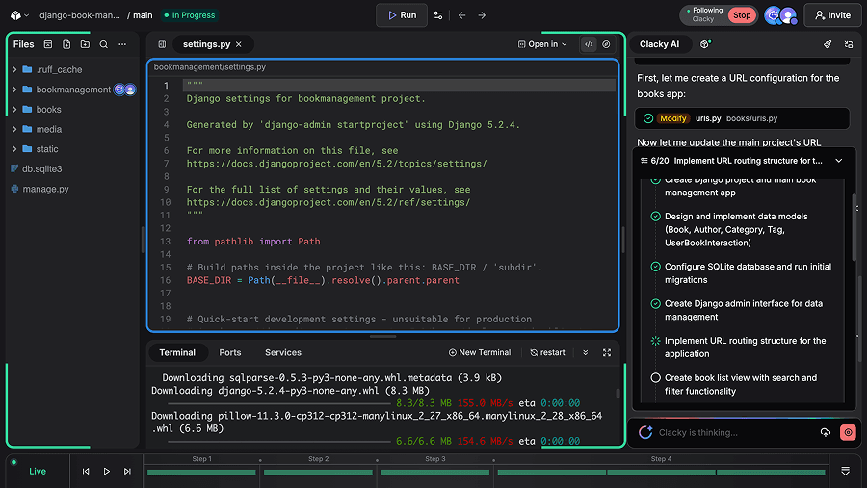Go back with the left arrow icon
Viewport: 868px width, 488px height.
pyautogui.click(x=461, y=15)
